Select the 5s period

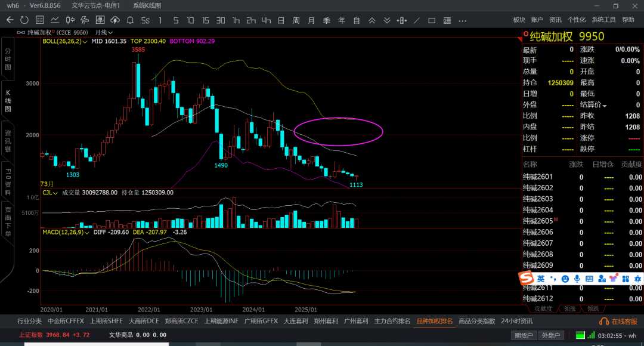145,20
